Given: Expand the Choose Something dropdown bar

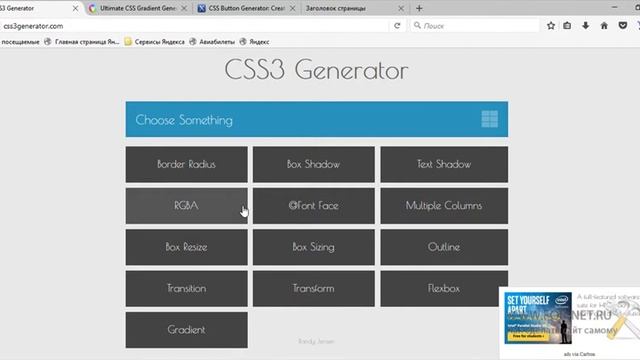Looking at the screenshot, I should (x=317, y=119).
